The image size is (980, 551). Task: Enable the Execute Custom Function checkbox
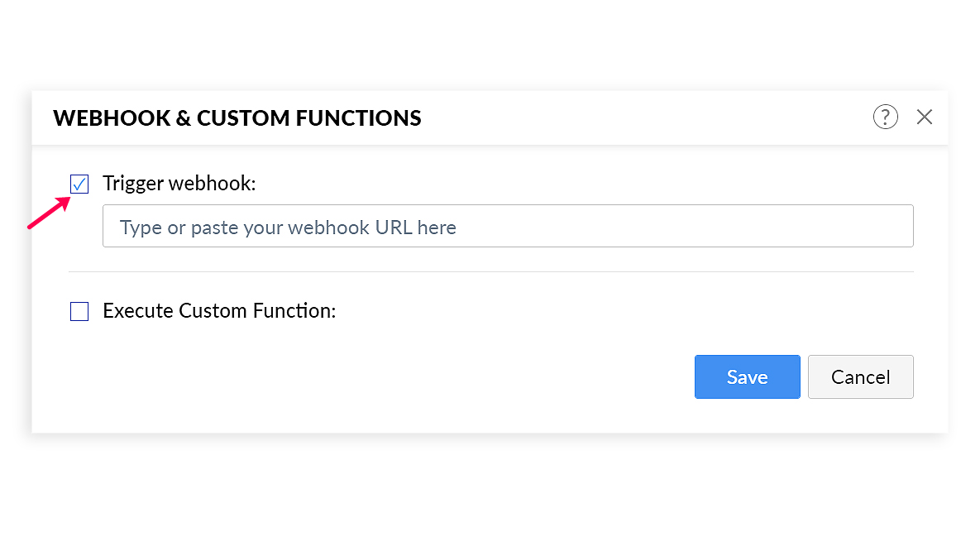[79, 311]
